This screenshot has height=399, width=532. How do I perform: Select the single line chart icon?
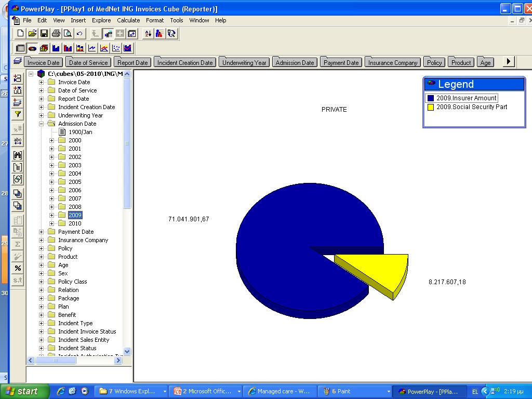click(91, 48)
